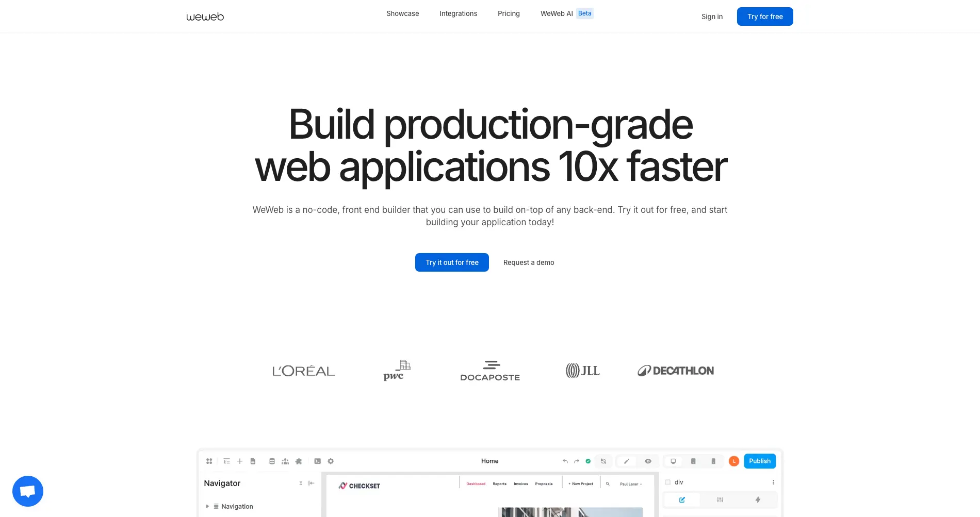980x517 pixels.
Task: Select the sliders settings tab in div panel
Action: pyautogui.click(x=720, y=499)
